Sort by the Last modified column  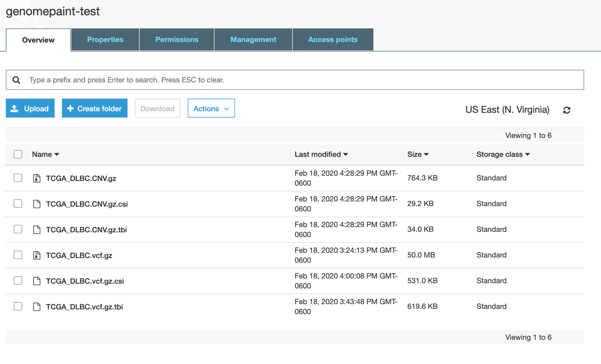click(321, 154)
